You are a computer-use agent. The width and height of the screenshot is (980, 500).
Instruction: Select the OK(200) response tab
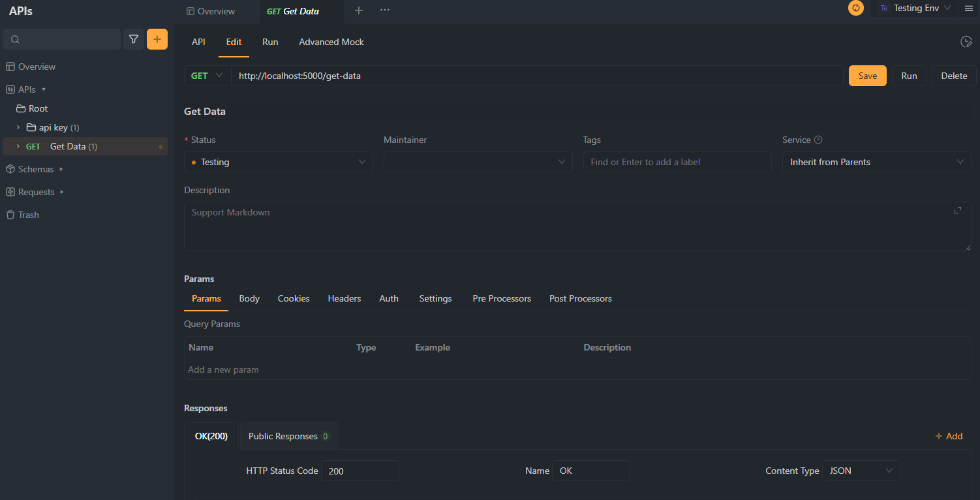(211, 436)
